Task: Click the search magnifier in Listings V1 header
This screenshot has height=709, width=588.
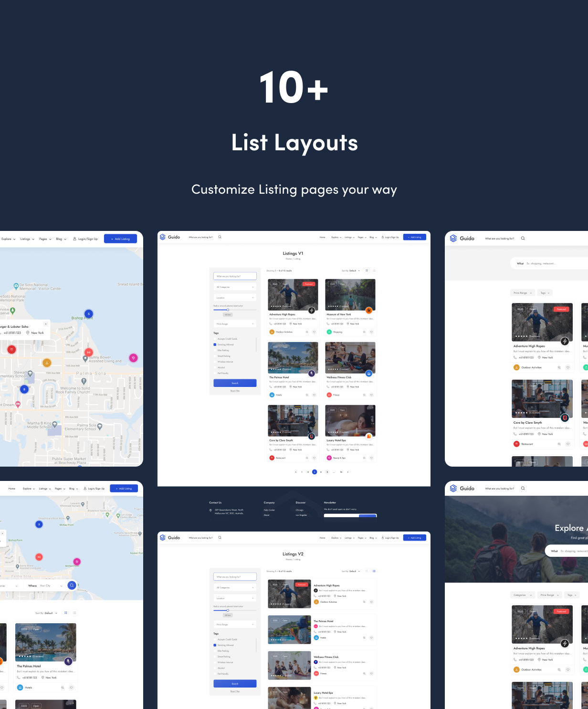Action: [x=220, y=237]
